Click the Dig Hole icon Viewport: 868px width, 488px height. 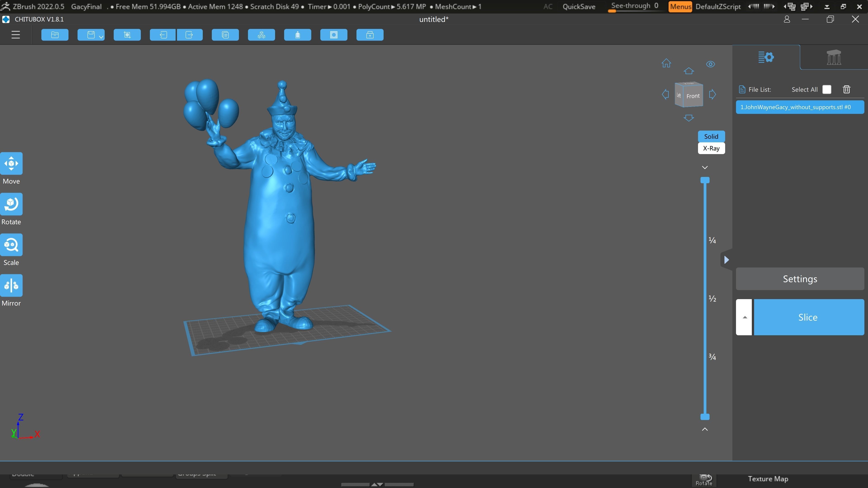tap(334, 35)
